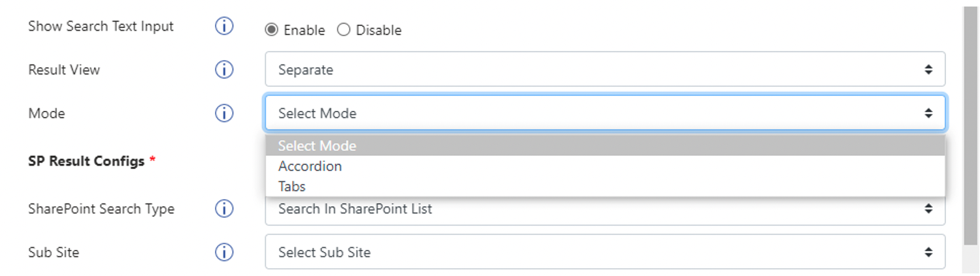This screenshot has width=980, height=276.
Task: Click the Disable label text
Action: coord(379,30)
